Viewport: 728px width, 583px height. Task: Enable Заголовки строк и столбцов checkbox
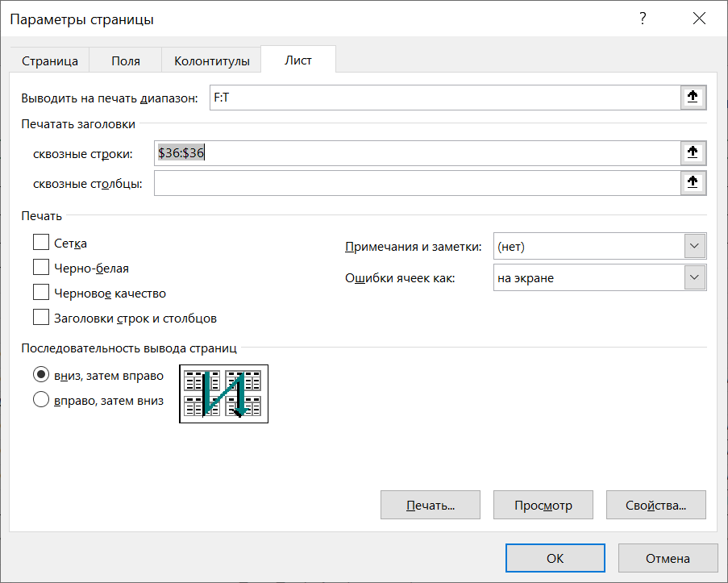41,317
